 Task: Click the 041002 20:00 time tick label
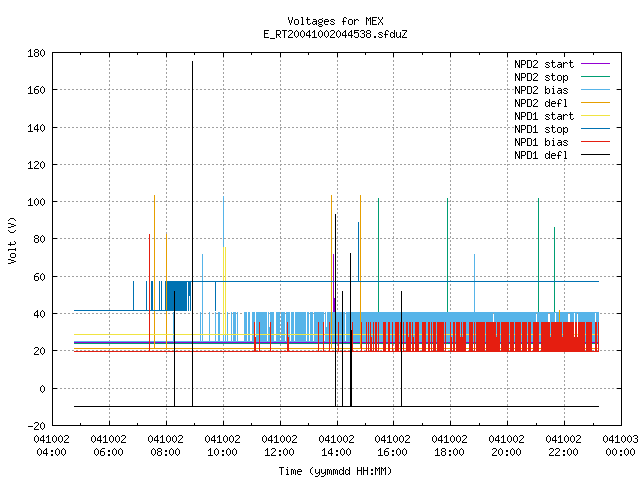point(507,446)
